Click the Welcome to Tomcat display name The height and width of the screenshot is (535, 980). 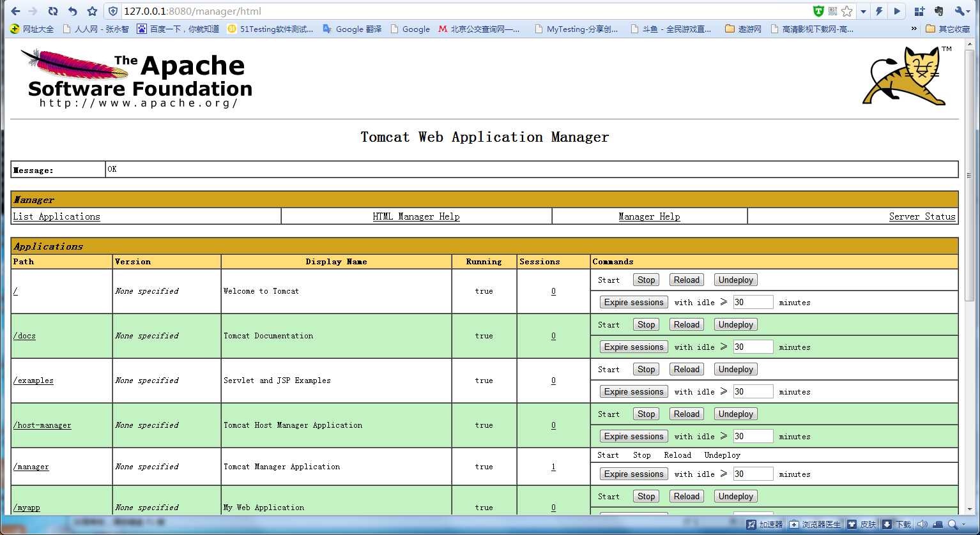(x=261, y=291)
